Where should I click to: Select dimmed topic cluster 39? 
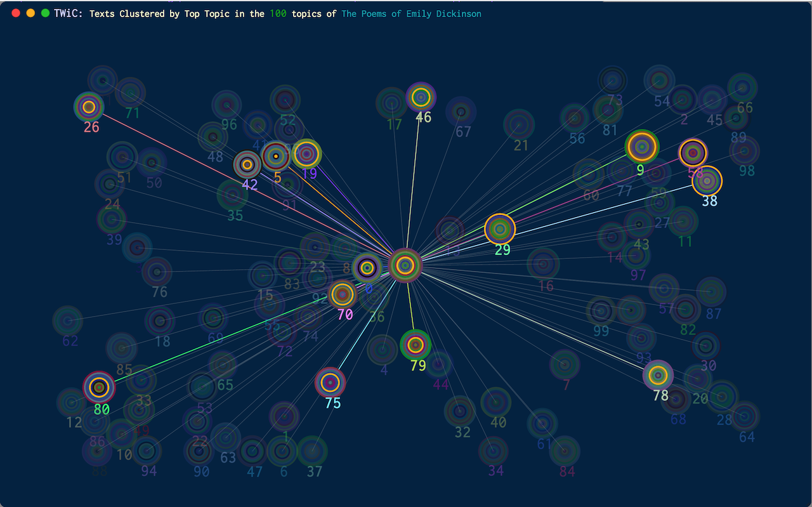tap(112, 220)
